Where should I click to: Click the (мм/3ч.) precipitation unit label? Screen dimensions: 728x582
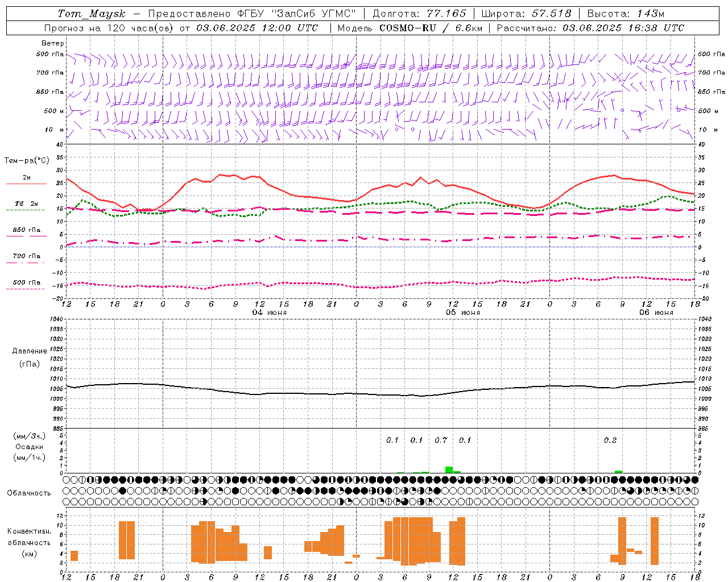(30, 436)
